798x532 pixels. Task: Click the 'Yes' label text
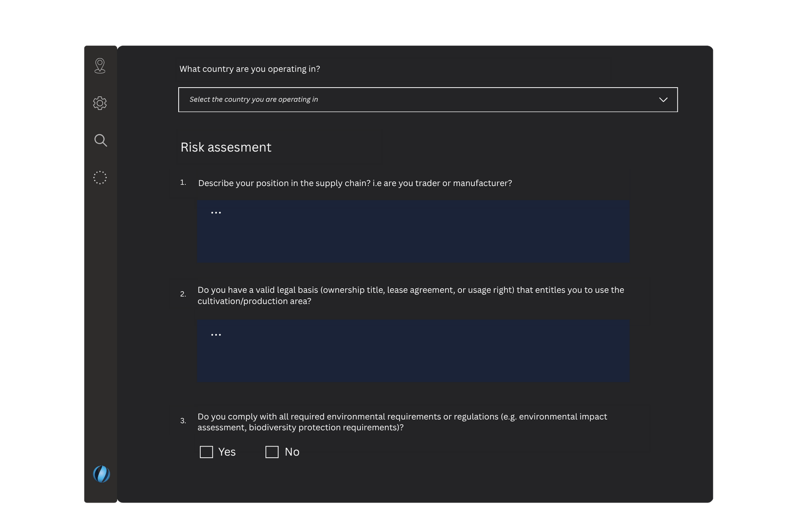[x=227, y=452]
